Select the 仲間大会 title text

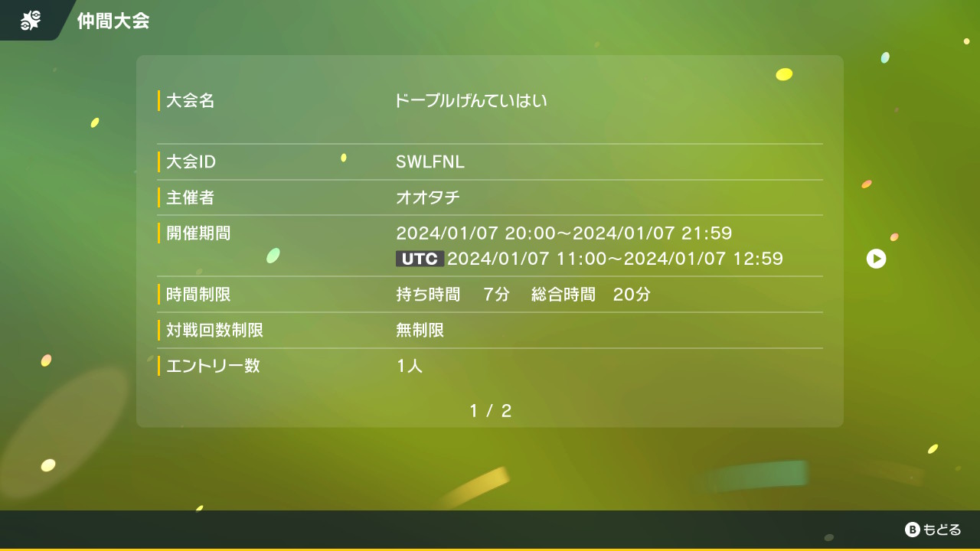pyautogui.click(x=113, y=21)
